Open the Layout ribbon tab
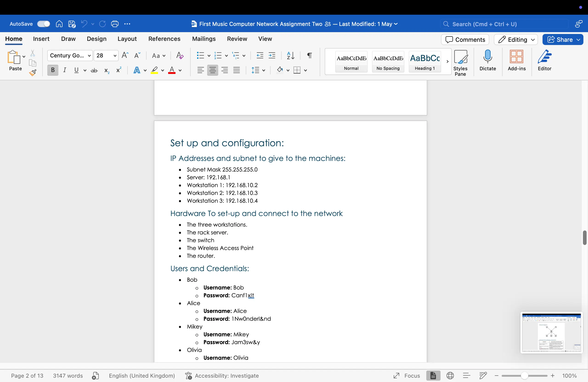The width and height of the screenshot is (588, 382). point(127,39)
